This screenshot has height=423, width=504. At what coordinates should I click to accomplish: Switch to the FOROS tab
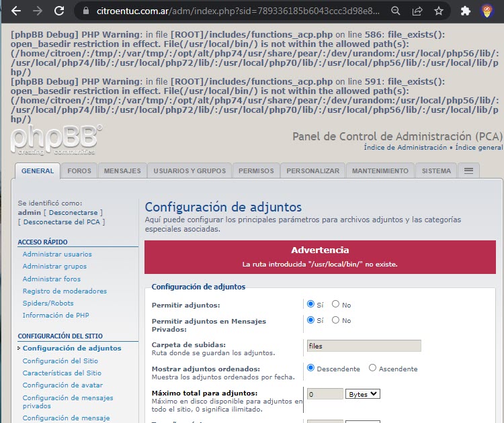[79, 171]
